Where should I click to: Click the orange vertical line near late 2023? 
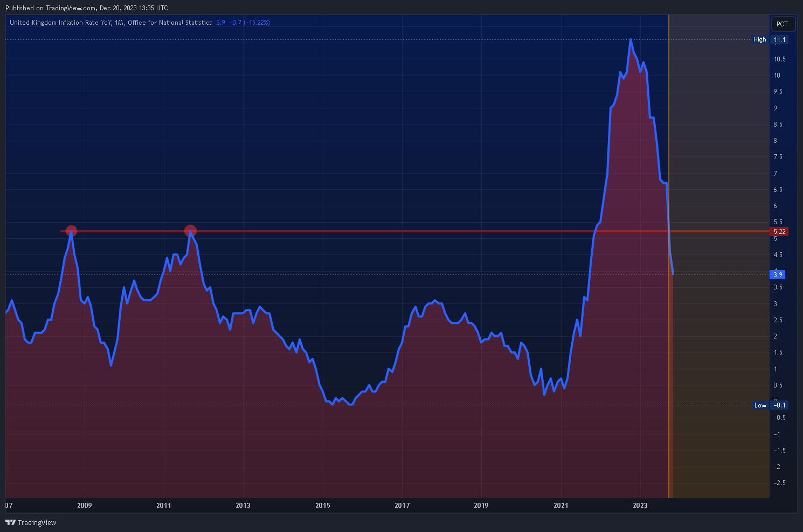(669, 257)
